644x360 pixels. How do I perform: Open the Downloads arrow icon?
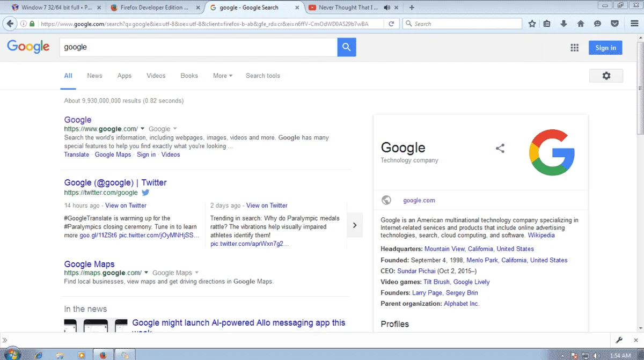[x=563, y=24]
